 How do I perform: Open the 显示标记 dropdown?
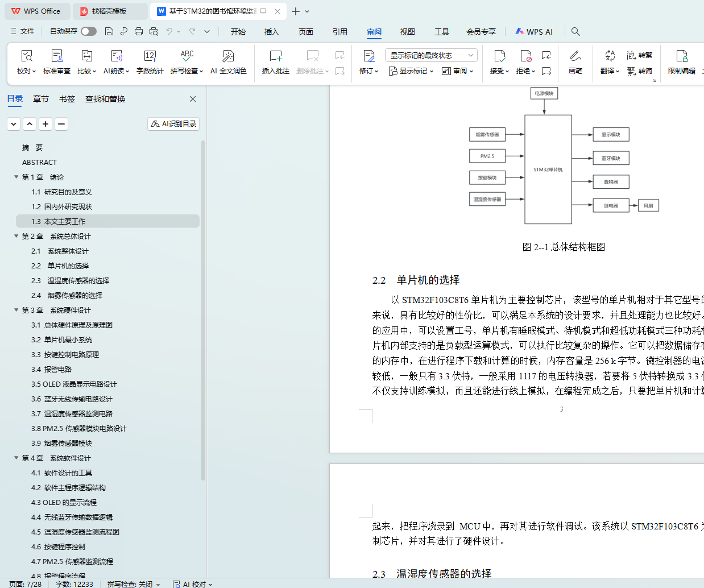[411, 71]
